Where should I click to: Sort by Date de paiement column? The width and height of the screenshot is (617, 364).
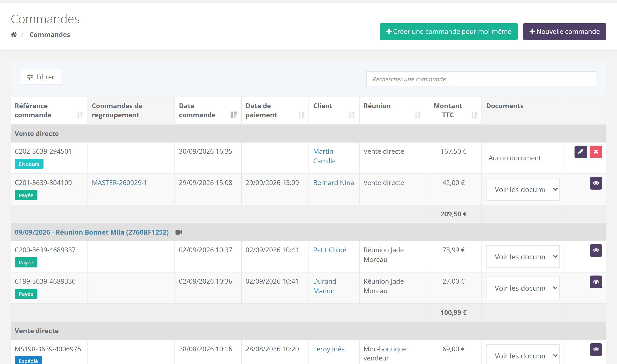[301, 115]
